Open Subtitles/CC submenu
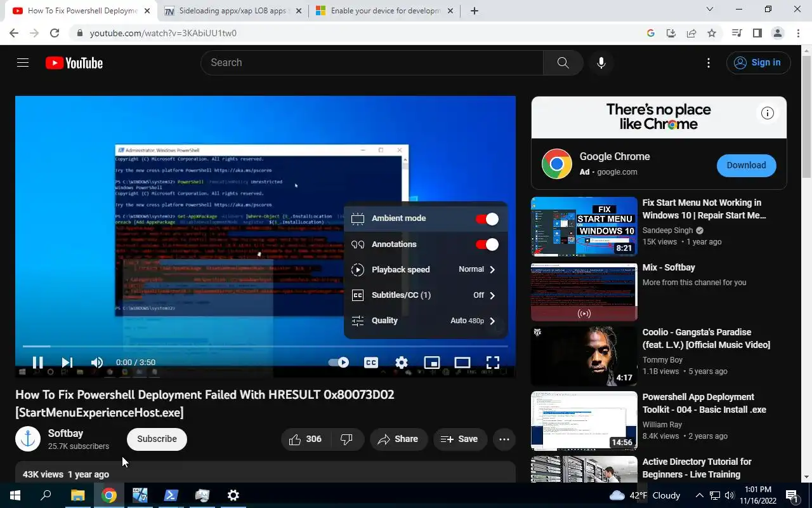This screenshot has height=508, width=812. point(425,295)
